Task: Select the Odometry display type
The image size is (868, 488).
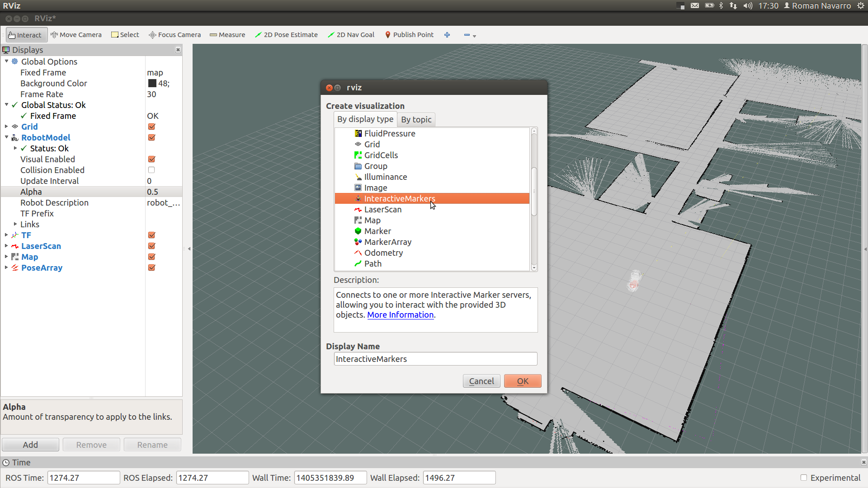Action: [x=383, y=252]
